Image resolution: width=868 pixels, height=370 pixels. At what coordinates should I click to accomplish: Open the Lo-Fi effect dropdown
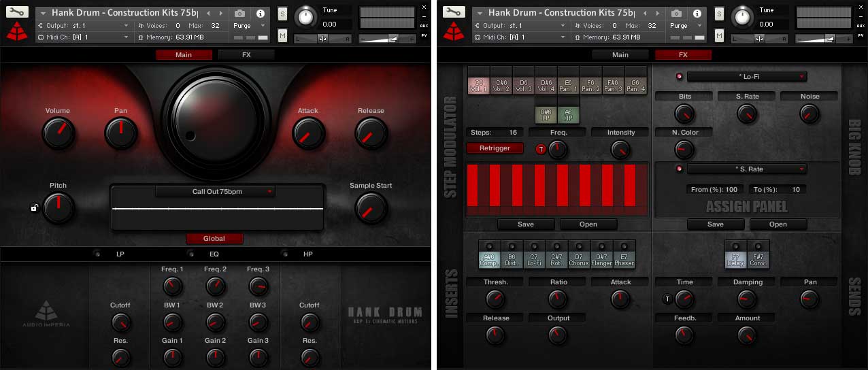click(747, 76)
